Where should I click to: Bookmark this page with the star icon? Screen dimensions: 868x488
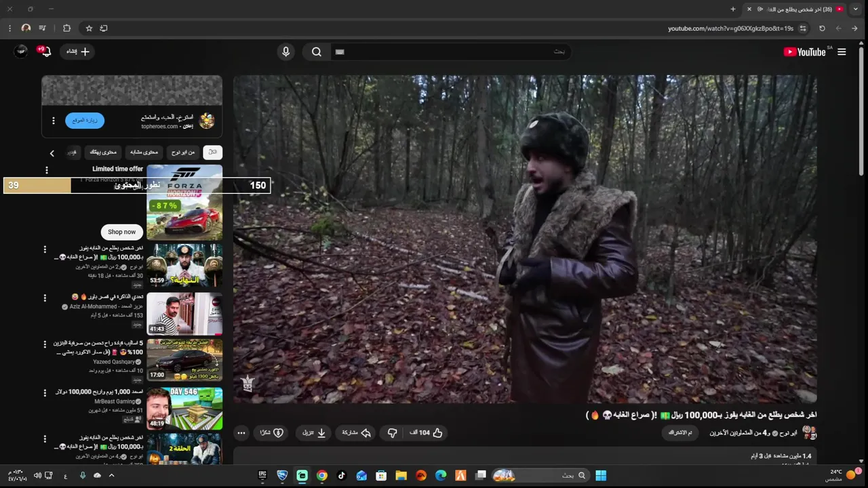pos(89,28)
